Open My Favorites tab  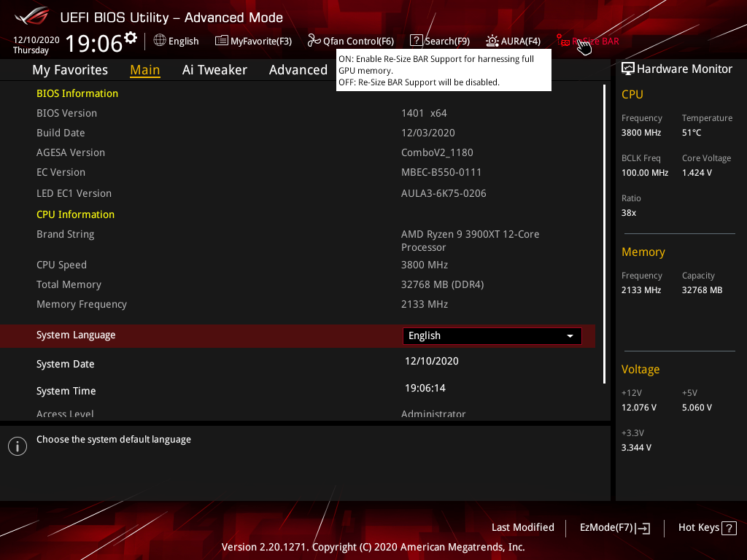[70, 70]
